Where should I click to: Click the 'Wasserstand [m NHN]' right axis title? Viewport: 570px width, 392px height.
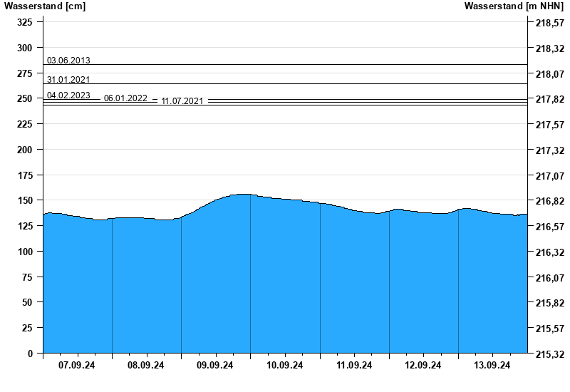(x=513, y=6)
